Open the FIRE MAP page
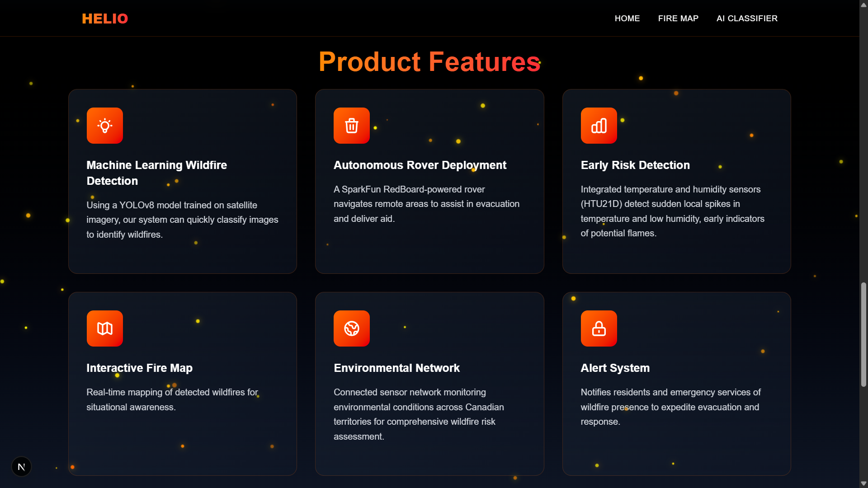 coord(678,19)
